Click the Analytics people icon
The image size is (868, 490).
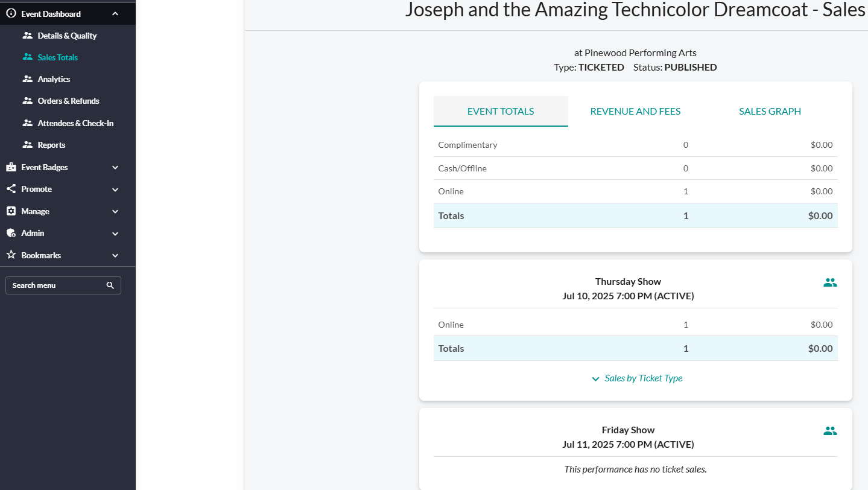(27, 79)
